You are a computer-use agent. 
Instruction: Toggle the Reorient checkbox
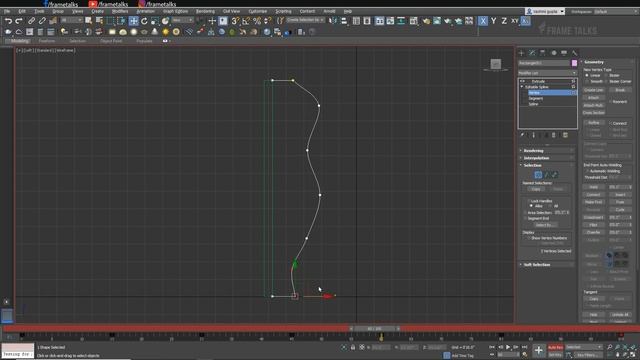point(611,102)
